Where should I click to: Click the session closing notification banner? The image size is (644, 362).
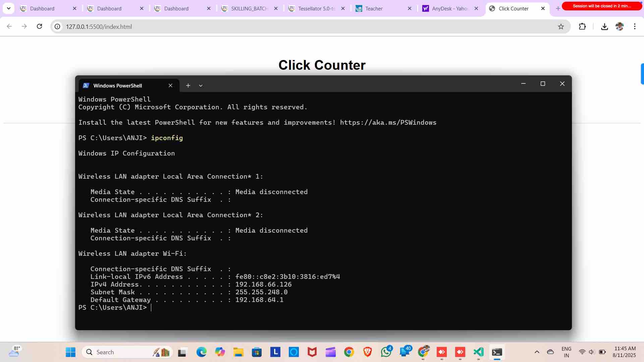coord(601,6)
